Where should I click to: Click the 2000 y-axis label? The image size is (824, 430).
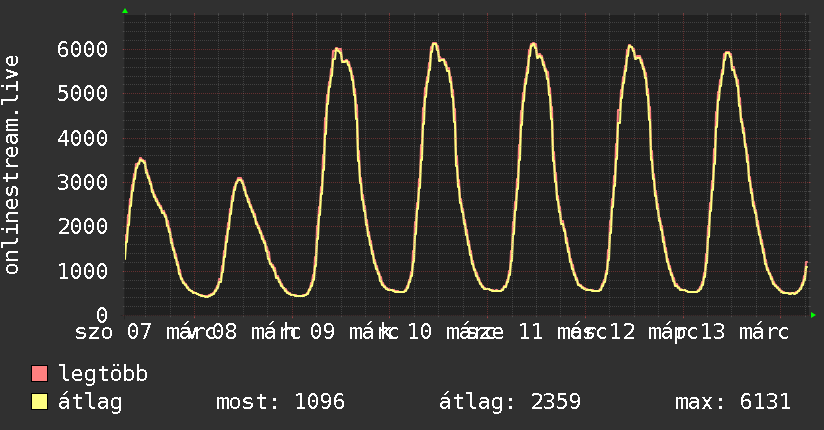point(83,227)
